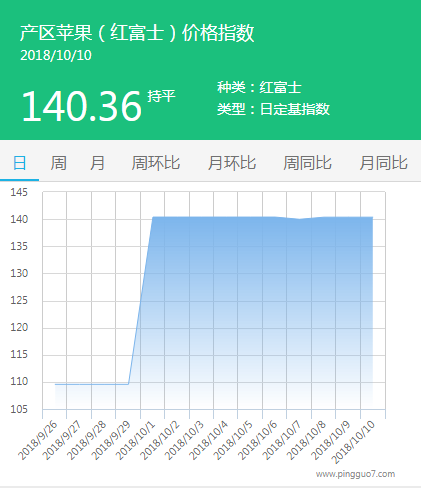421x488 pixels.
Task: Open the 周环比 tab
Action: pyautogui.click(x=156, y=163)
